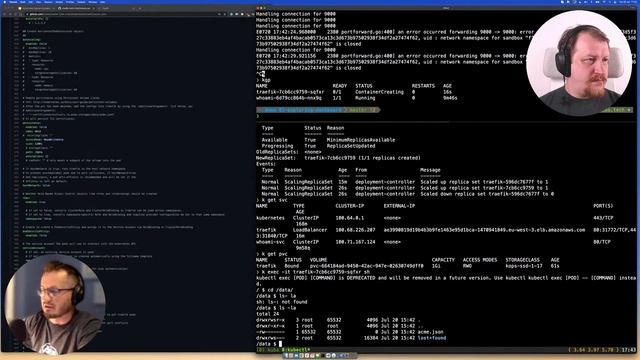This screenshot has height=360, width=640.
Task: Click the 'Scaled down replica set' event message
Action: coord(487,194)
